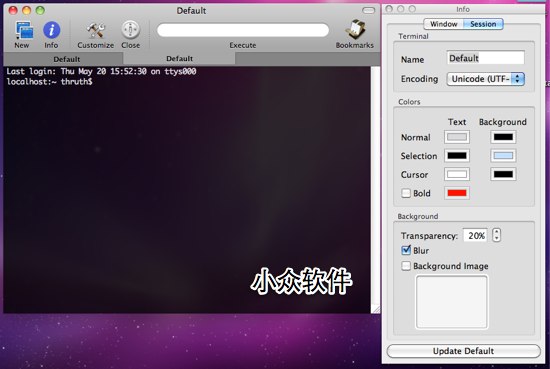Image resolution: width=550 pixels, height=369 pixels.
Task: Click the background image preview well
Action: (x=452, y=302)
